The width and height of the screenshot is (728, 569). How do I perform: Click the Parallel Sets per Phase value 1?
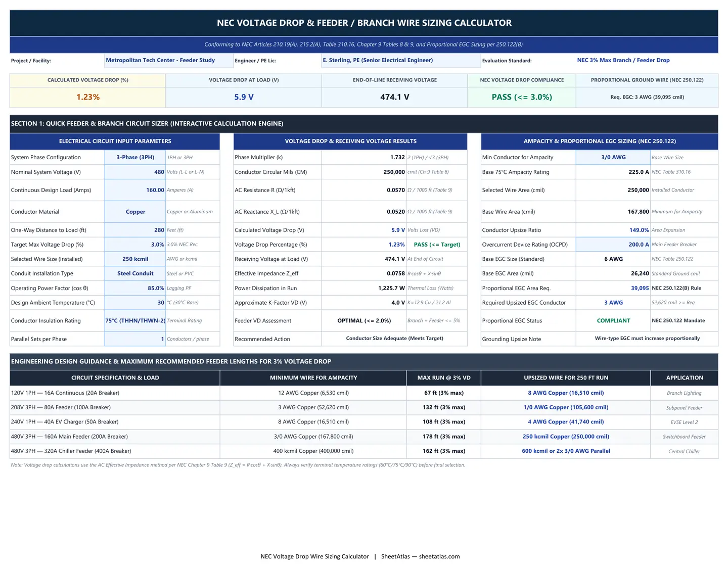(135, 339)
